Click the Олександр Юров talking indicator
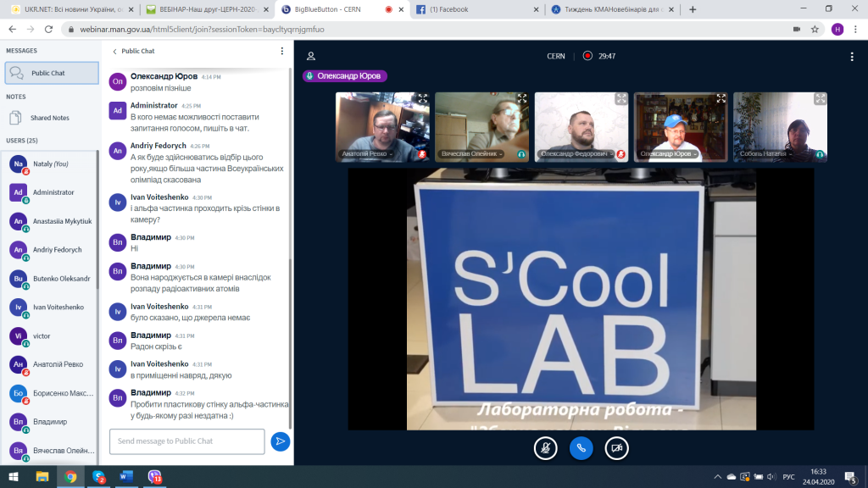Screen dimensions: 868x488 pos(344,75)
